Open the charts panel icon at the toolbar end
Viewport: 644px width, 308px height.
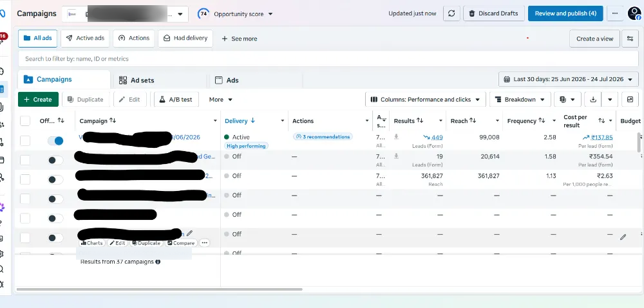pyautogui.click(x=630, y=99)
